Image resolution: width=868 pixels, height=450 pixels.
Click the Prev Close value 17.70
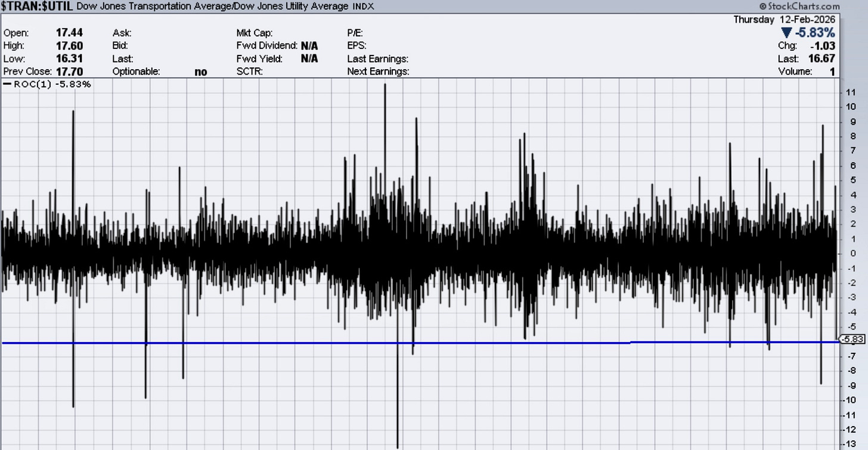coord(69,72)
